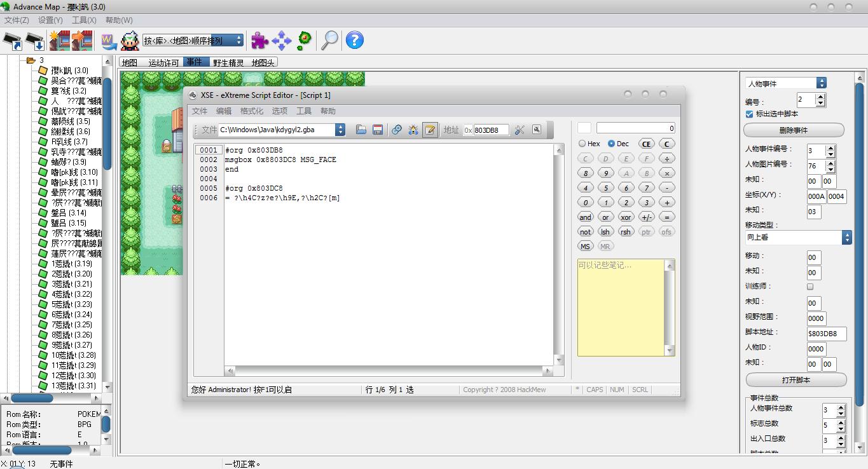Click the XSE scissors tools icon
This screenshot has height=469, width=868.
[x=520, y=130]
